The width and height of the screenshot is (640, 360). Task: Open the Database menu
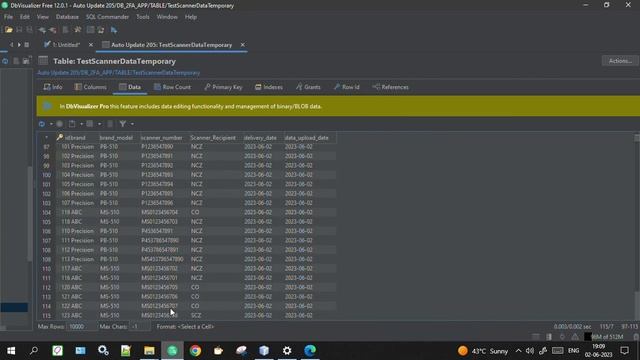(67, 17)
